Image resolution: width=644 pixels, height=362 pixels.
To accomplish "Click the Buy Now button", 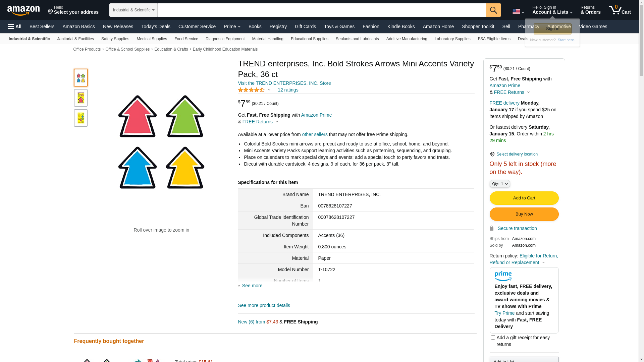I will (524, 214).
